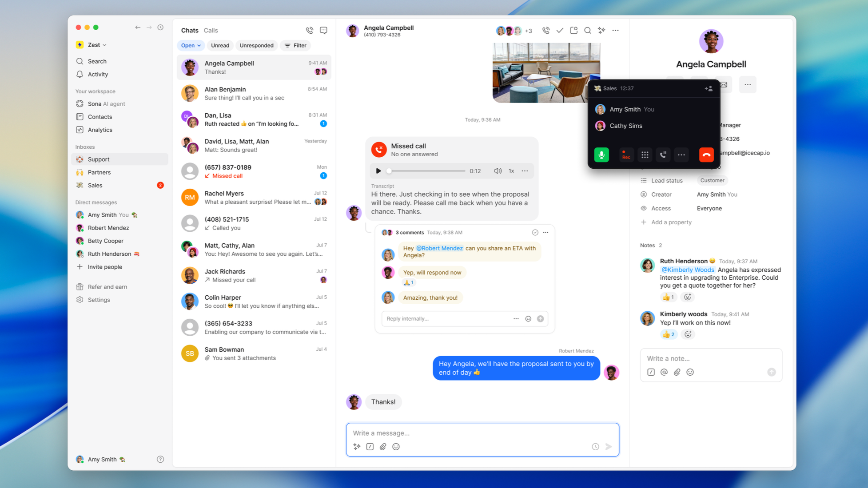Resolve the 3 comments thread

(x=535, y=233)
